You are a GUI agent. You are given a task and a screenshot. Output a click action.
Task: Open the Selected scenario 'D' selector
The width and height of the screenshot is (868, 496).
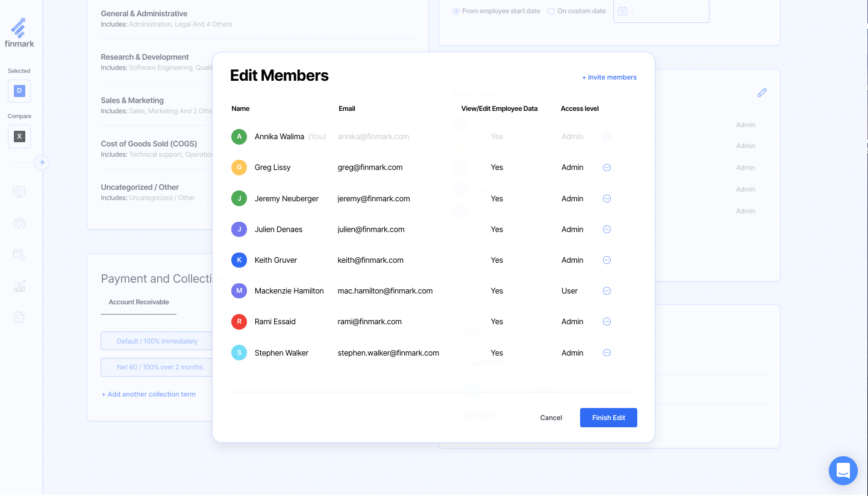[x=19, y=91]
